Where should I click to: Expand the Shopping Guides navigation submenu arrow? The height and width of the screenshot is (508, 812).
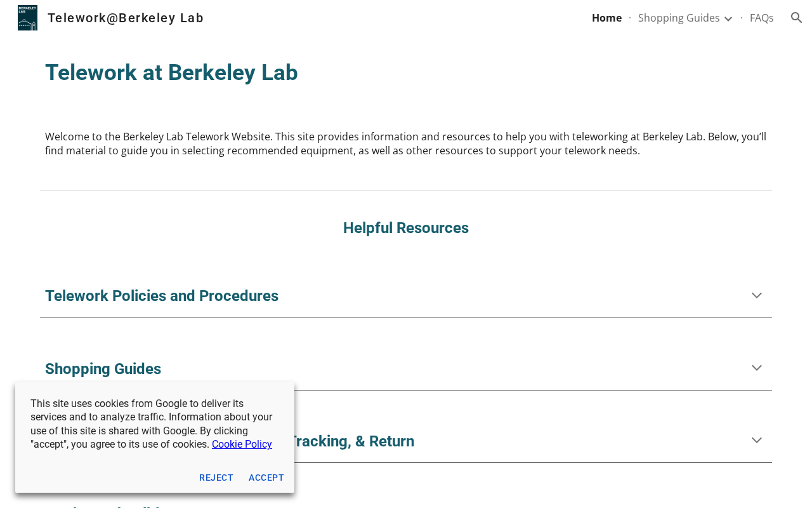(728, 18)
